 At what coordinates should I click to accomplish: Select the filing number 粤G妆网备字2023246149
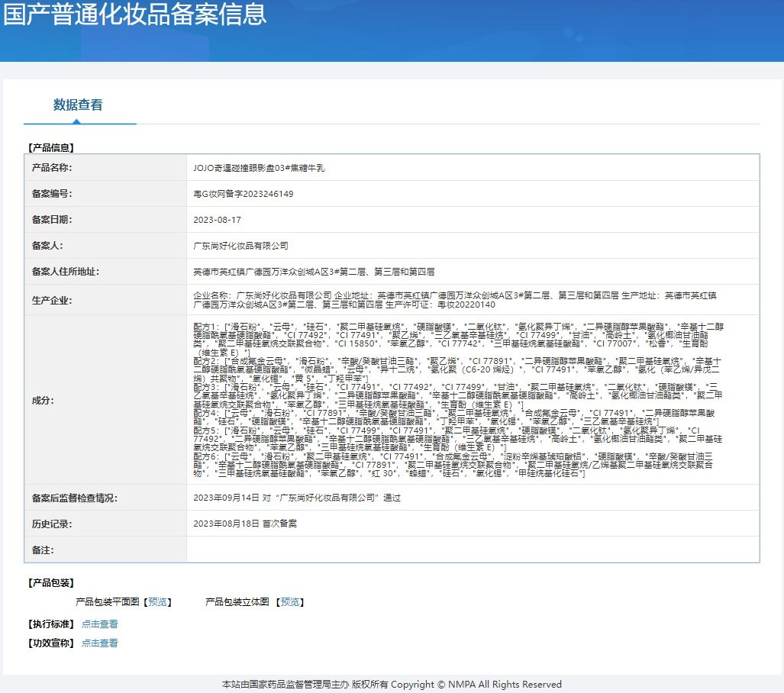[x=244, y=194]
